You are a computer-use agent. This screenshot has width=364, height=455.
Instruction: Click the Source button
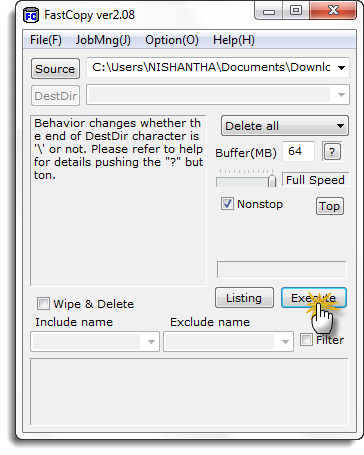click(55, 69)
